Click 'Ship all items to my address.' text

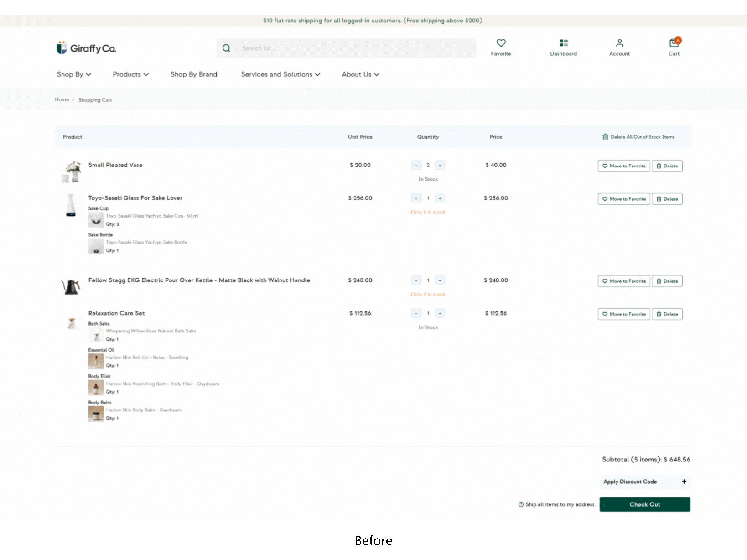560,504
